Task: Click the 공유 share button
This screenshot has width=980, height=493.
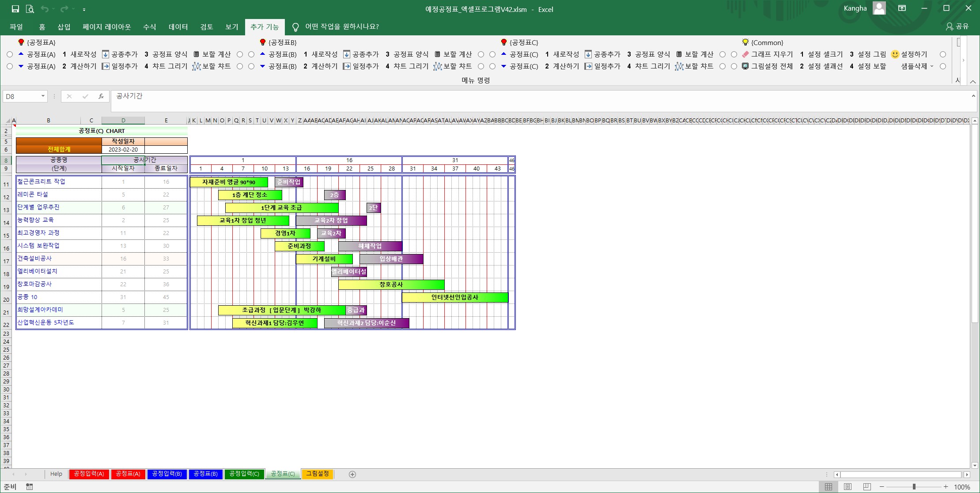Action: tap(957, 27)
